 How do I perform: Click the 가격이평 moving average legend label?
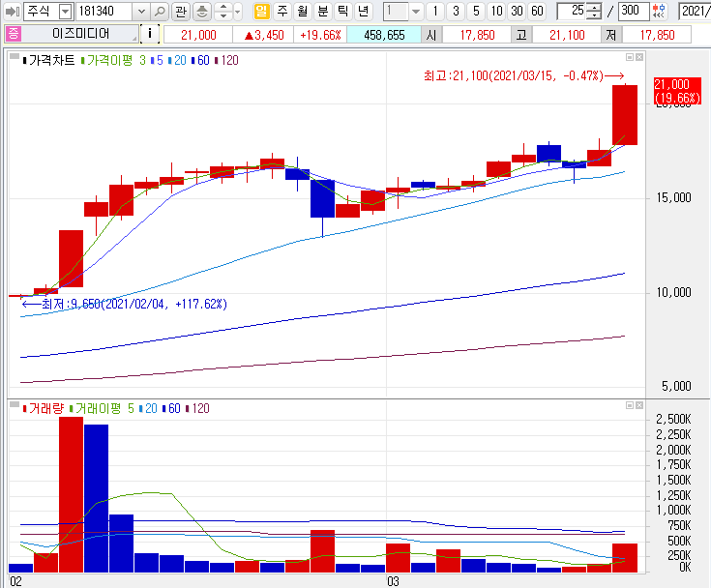[107, 60]
